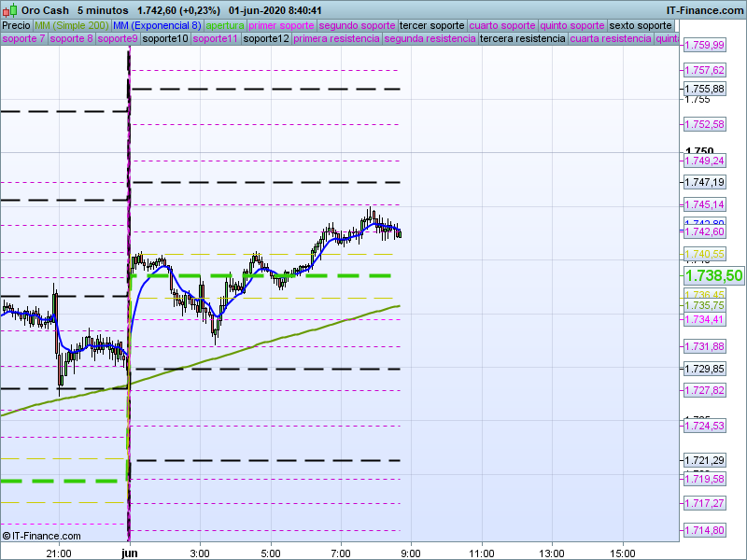This screenshot has width=747, height=560.
Task: Click the Oro Cash instrument title
Action: click(45, 10)
